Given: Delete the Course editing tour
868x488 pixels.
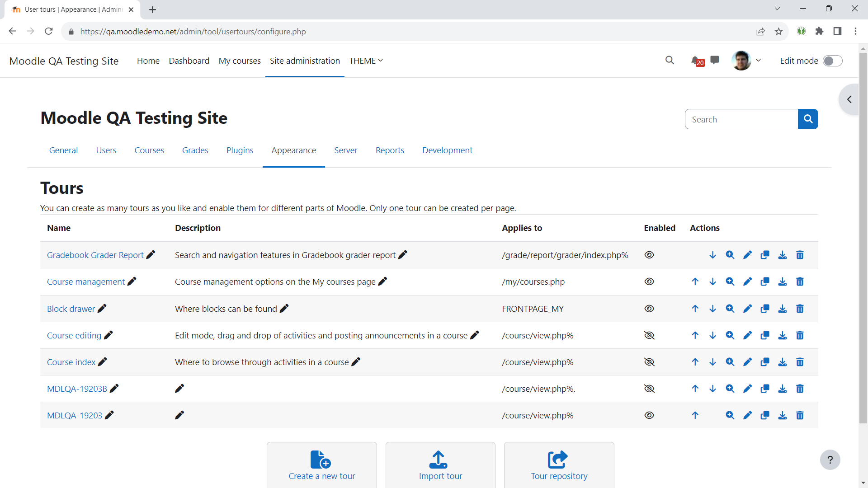Looking at the screenshot, I should 800,335.
